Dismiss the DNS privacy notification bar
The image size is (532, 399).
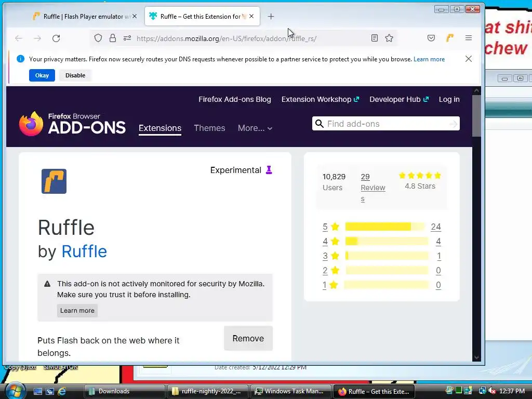[469, 59]
